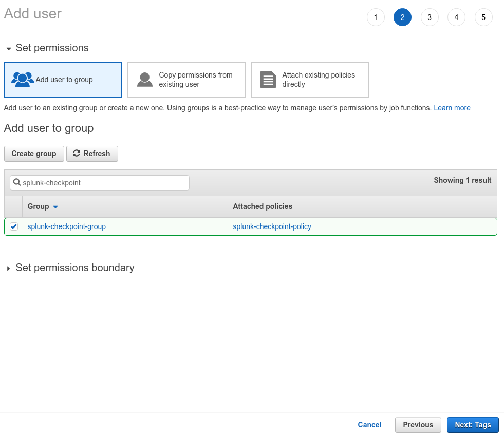Click the group people icon in Add user to group
The image size is (504, 436).
[x=23, y=80]
